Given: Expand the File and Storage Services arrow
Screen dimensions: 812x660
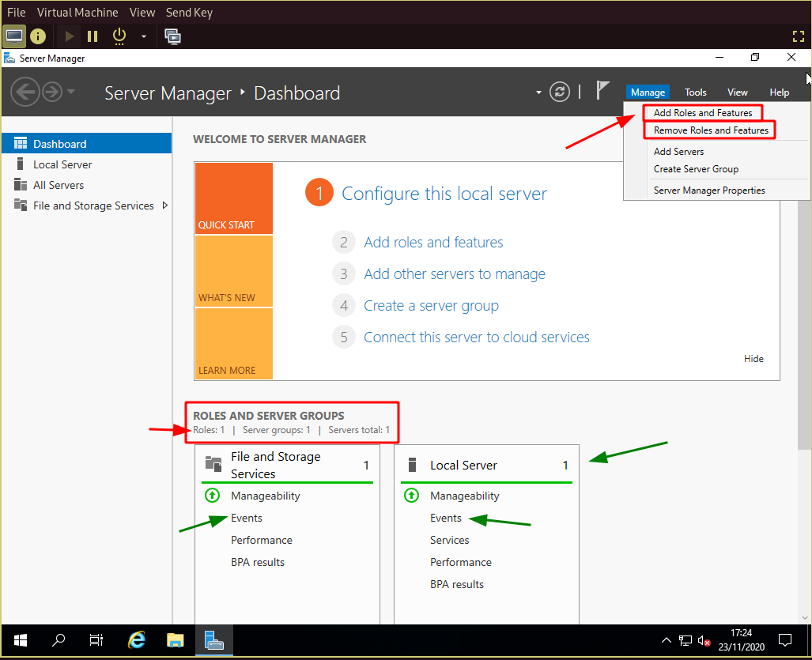Looking at the screenshot, I should pos(165,206).
